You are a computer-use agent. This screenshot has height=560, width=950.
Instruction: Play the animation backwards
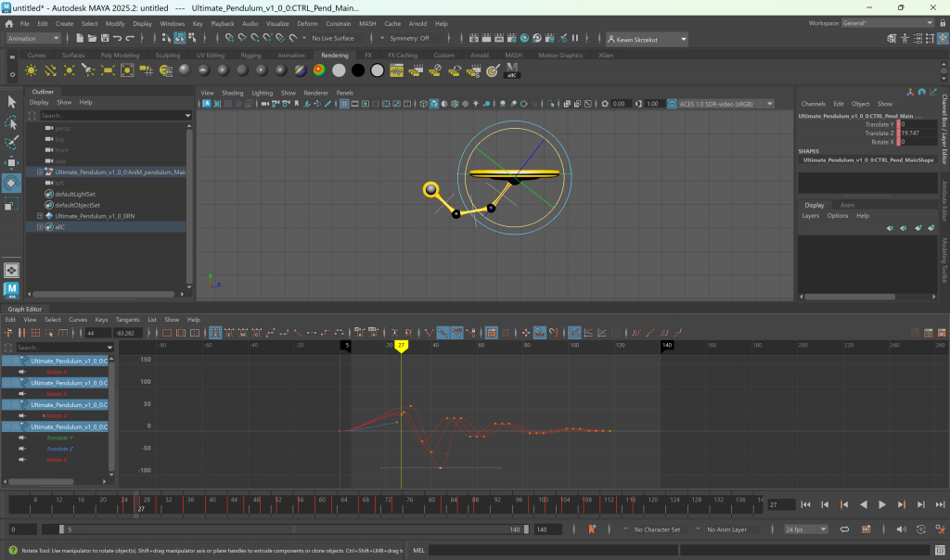coord(864,504)
